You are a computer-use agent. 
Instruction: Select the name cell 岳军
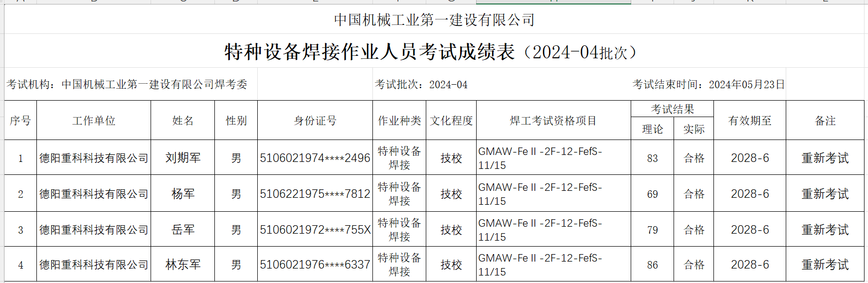click(183, 229)
